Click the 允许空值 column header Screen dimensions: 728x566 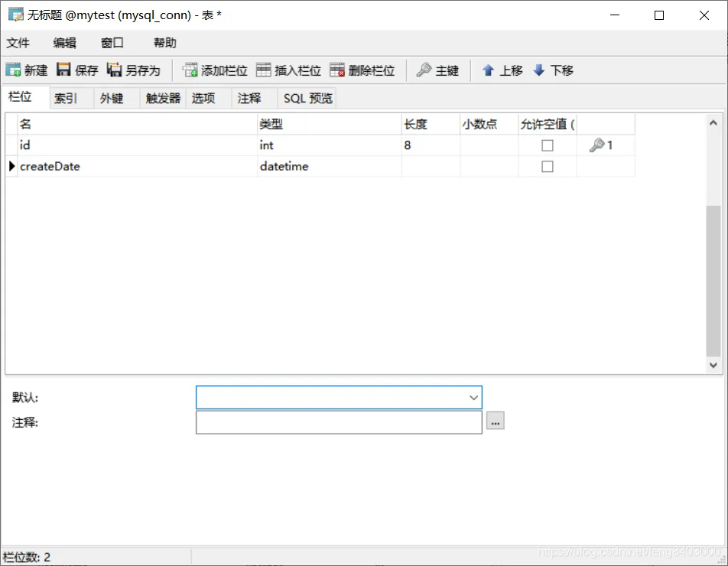548,124
